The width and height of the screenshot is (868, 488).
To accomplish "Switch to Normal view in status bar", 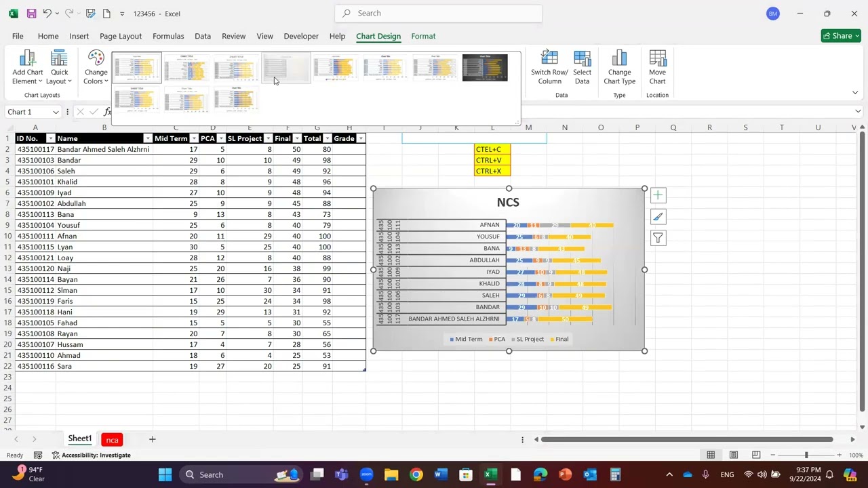I will coord(711,455).
